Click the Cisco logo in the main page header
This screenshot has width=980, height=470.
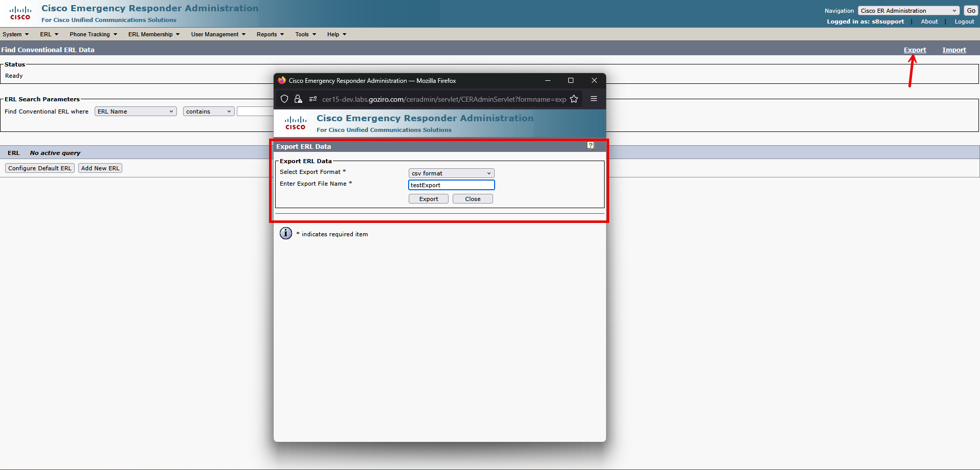tap(20, 13)
